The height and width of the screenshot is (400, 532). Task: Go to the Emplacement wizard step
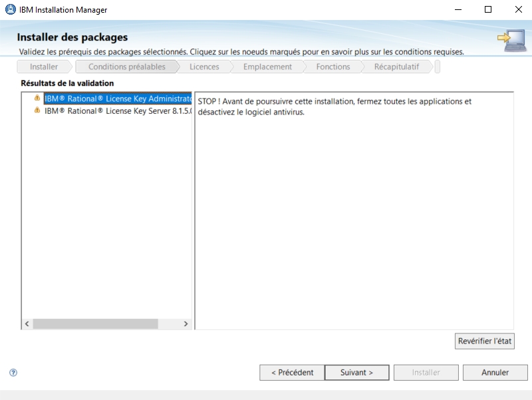(x=267, y=67)
